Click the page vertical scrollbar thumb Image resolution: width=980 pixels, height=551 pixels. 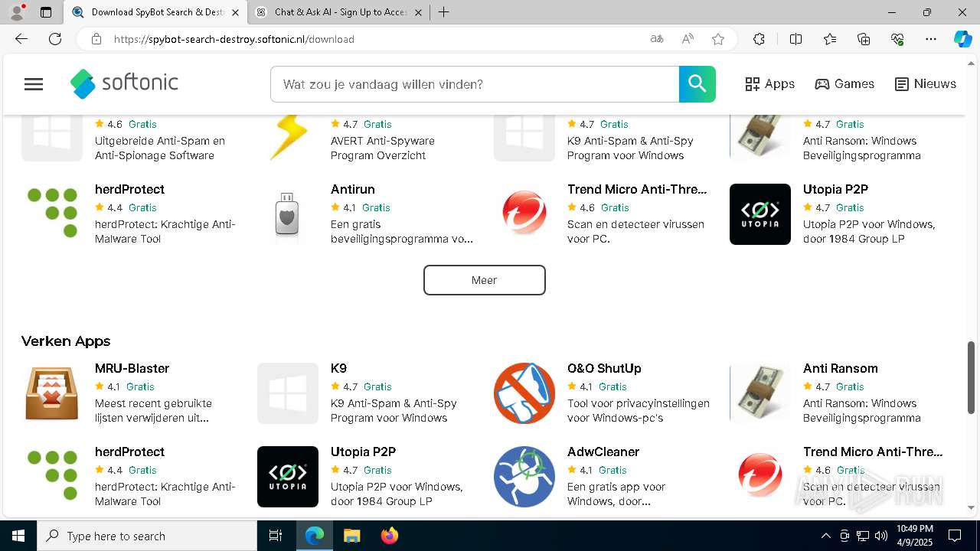pyautogui.click(x=972, y=378)
